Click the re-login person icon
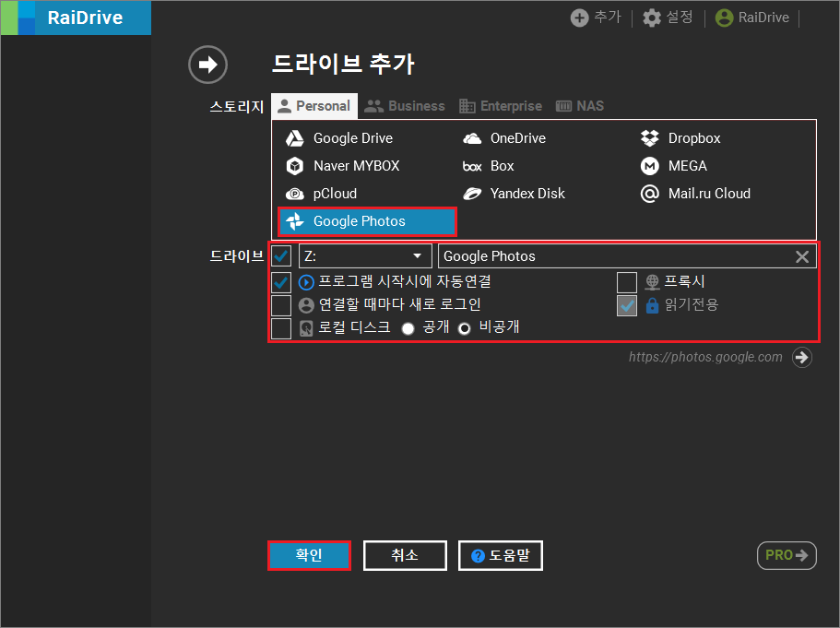 pos(306,305)
